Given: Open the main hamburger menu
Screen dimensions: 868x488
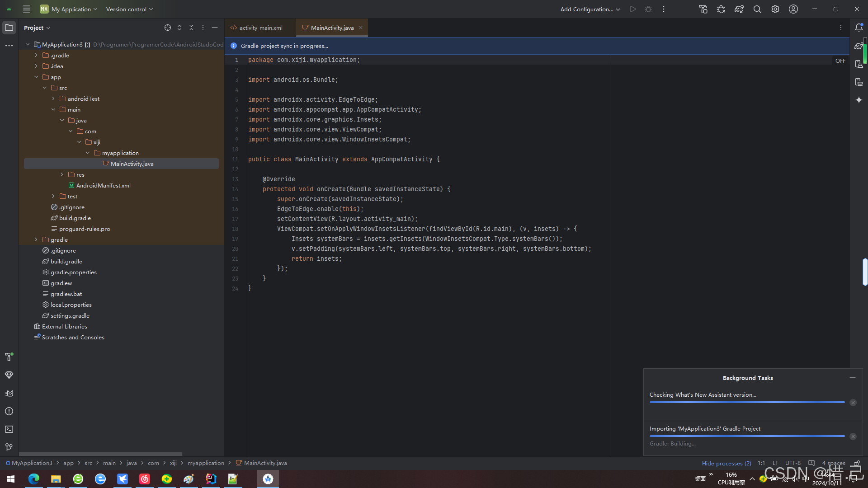Looking at the screenshot, I should tap(27, 9).
